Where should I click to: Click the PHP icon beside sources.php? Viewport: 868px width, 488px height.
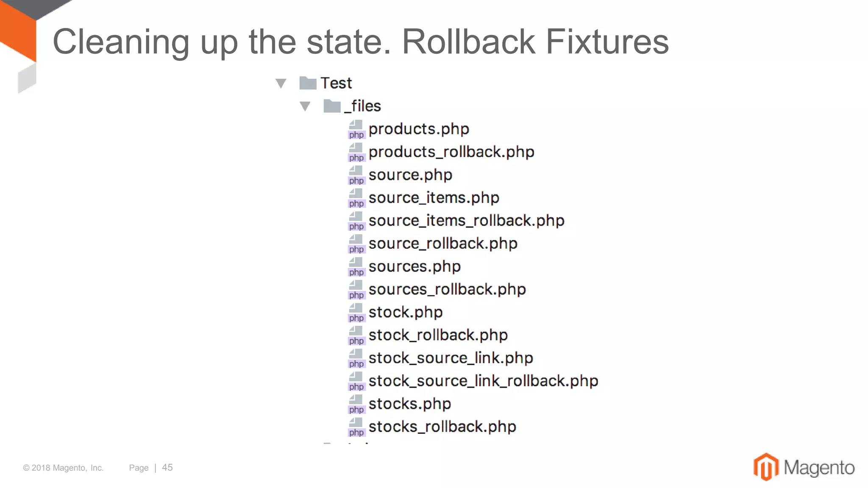point(356,266)
